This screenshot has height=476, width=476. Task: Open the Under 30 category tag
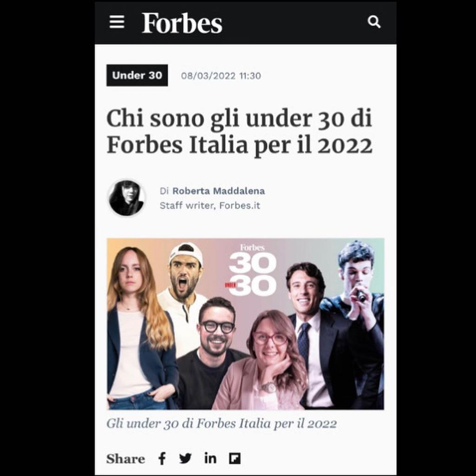(137, 75)
